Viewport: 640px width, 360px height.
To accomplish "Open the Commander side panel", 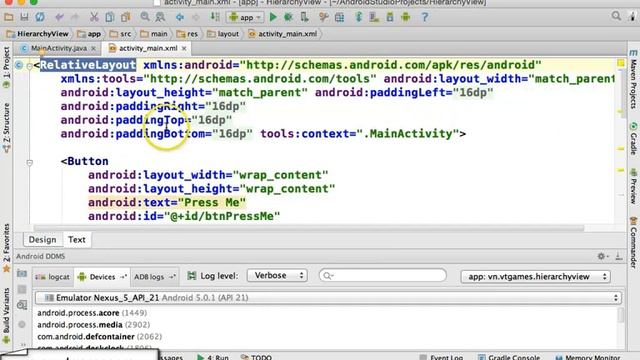I will click(633, 242).
